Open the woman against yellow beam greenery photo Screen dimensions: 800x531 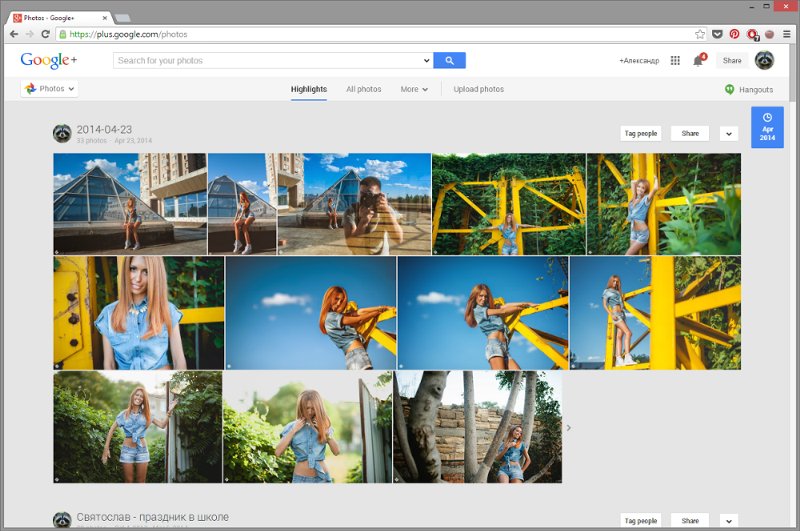click(x=664, y=204)
